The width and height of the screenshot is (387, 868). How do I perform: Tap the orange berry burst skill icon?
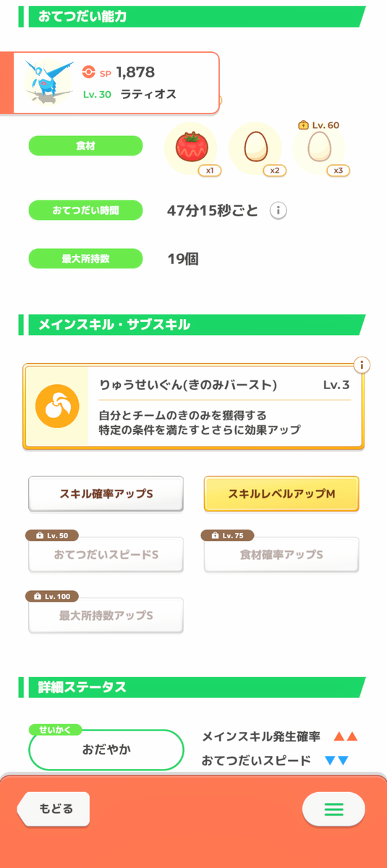click(x=56, y=407)
